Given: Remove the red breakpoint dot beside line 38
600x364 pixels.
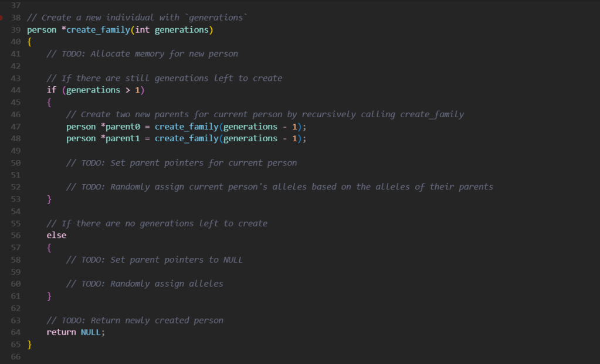Looking at the screenshot, I should click(2, 18).
